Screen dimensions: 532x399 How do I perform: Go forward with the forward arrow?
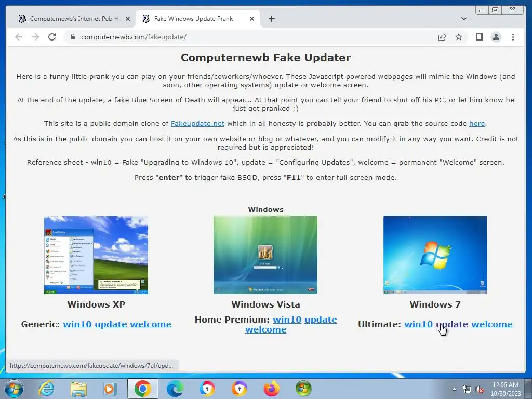(x=35, y=37)
